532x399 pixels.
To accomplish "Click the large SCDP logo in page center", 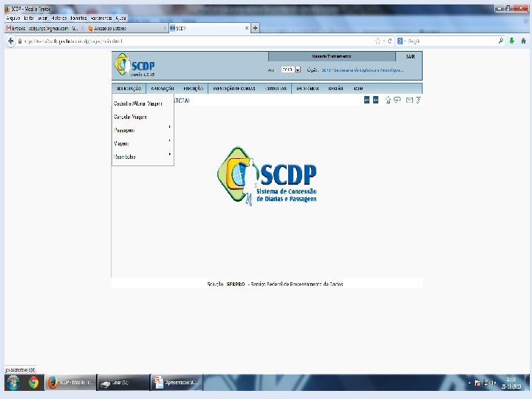I will click(x=267, y=176).
